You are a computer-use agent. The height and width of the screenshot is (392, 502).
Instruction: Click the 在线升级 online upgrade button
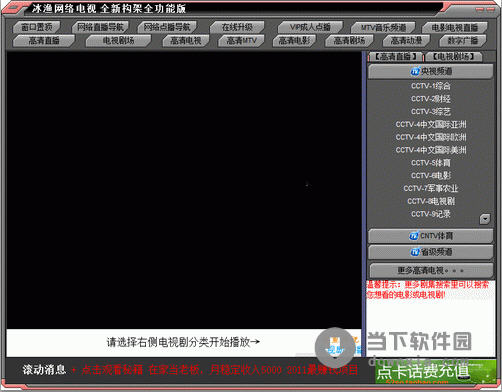point(237,27)
